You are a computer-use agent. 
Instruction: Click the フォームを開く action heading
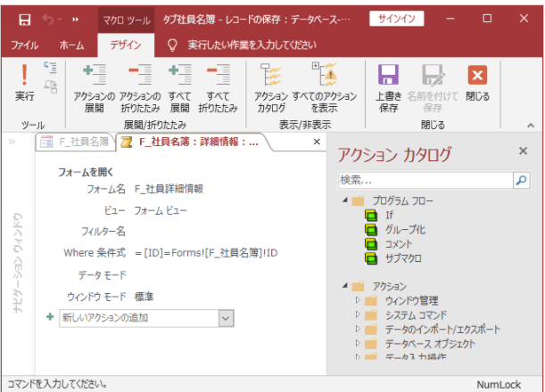pyautogui.click(x=86, y=172)
